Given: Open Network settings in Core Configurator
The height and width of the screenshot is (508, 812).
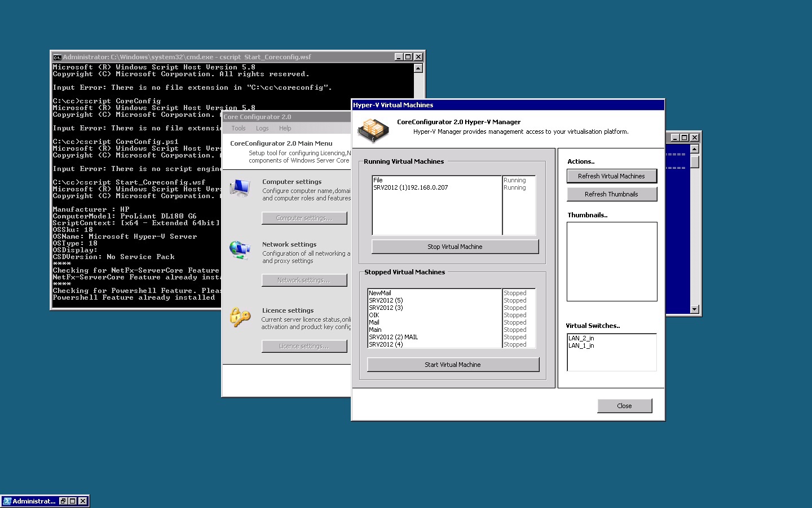Looking at the screenshot, I should 304,280.
